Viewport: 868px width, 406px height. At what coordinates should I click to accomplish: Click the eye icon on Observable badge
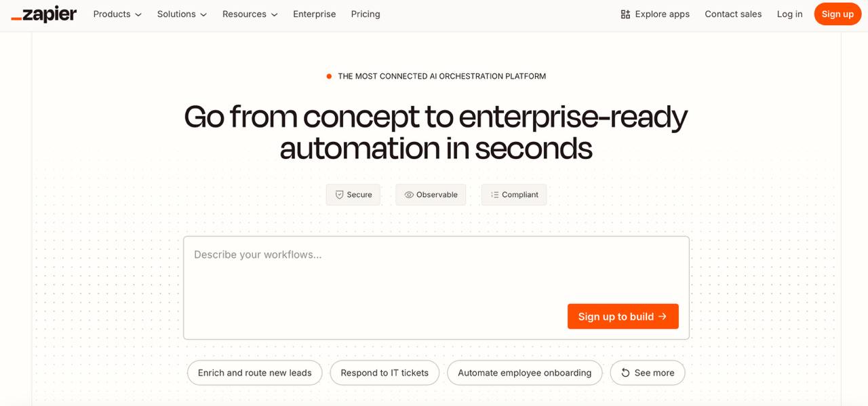click(x=409, y=195)
